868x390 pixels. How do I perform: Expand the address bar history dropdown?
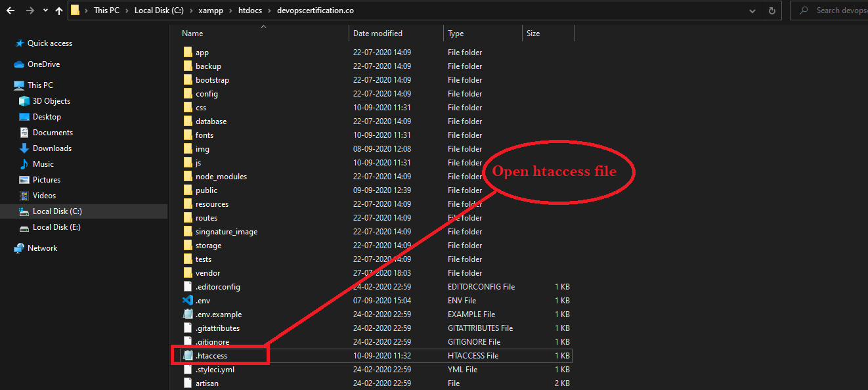point(751,11)
